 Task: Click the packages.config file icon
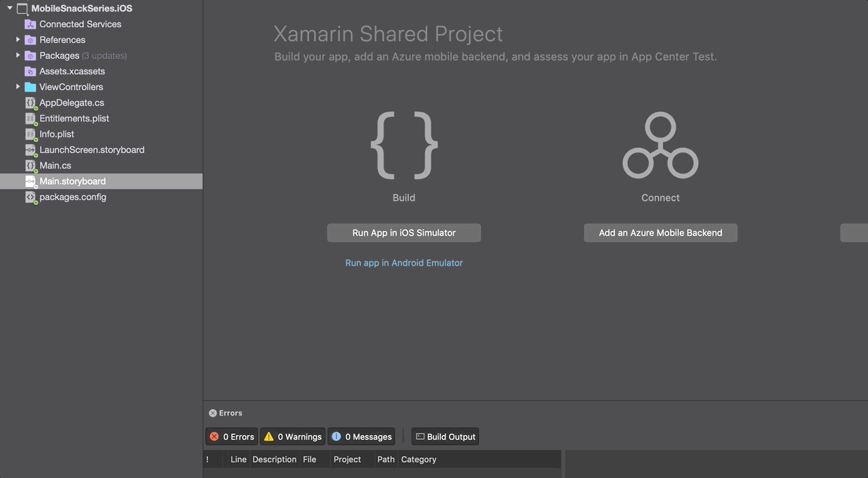click(30, 197)
